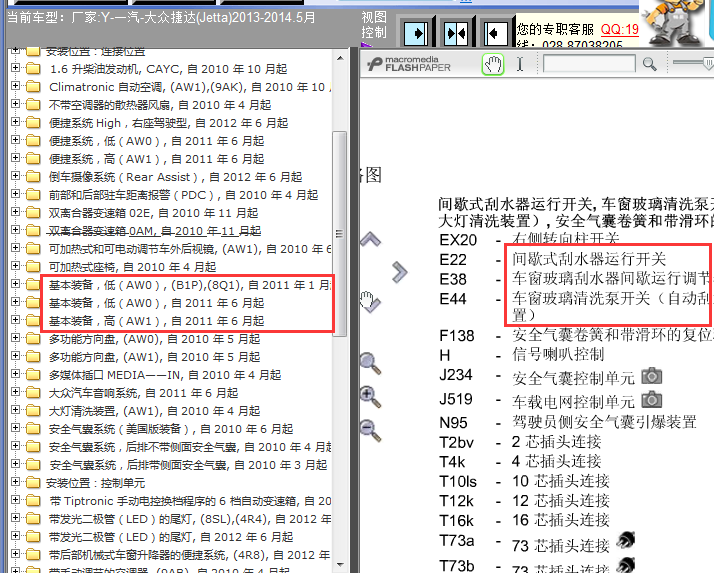The image size is (714, 573).
Task: Expand the 多功能方向盘 (AW0) node
Action: [x=15, y=338]
